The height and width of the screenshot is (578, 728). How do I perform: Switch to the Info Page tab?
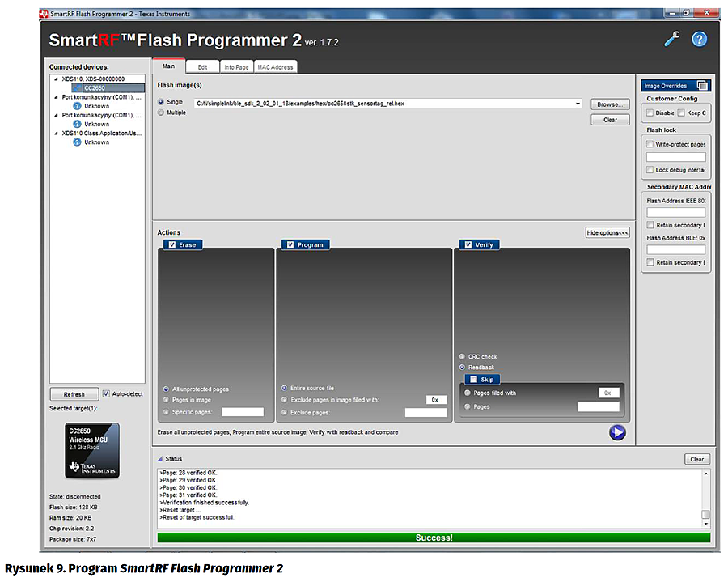pyautogui.click(x=236, y=67)
